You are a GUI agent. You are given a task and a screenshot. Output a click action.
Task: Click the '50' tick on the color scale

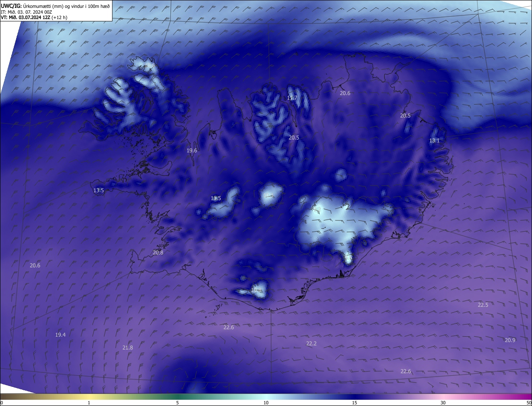(529, 403)
